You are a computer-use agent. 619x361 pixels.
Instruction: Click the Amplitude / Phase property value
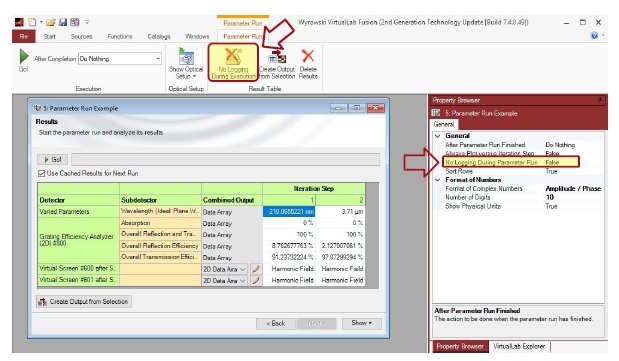pyautogui.click(x=573, y=188)
